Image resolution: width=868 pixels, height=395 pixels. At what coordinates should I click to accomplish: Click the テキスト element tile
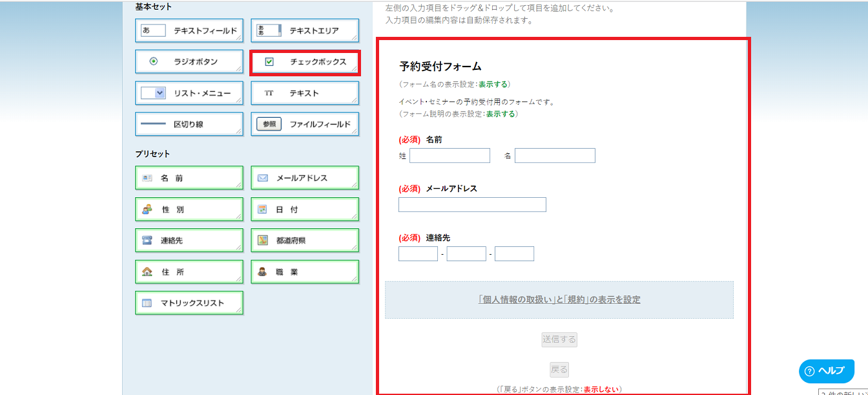[x=305, y=93]
